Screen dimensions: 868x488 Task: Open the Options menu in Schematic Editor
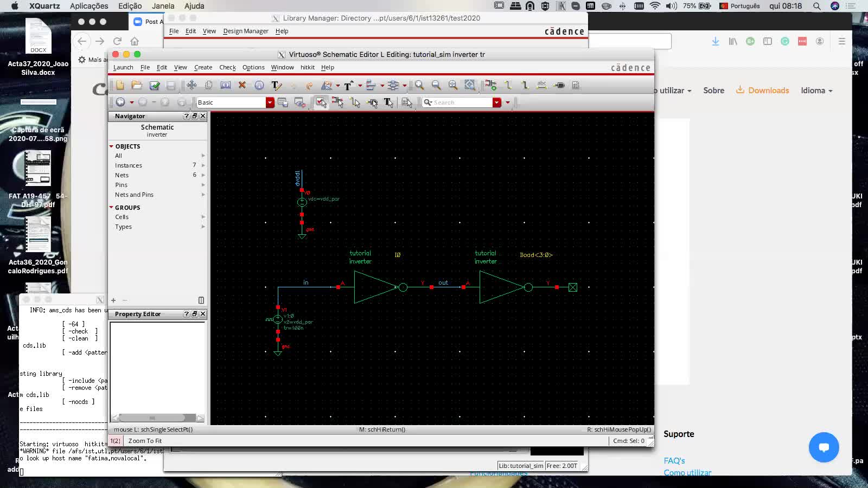coord(253,67)
